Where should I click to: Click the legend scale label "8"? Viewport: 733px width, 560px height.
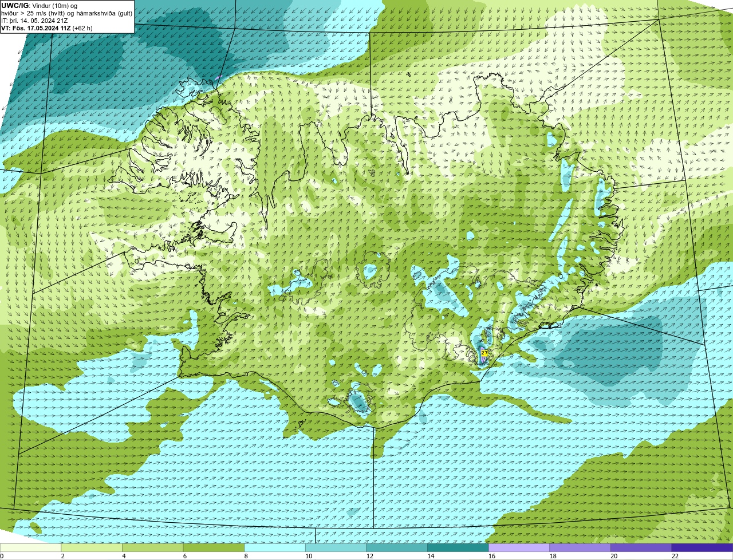pos(246,556)
